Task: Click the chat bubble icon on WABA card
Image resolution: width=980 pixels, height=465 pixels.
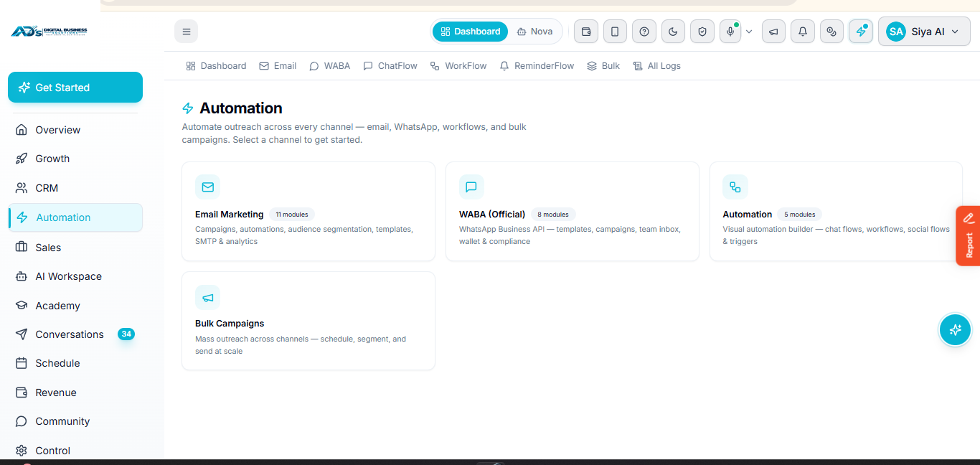Action: 471,187
